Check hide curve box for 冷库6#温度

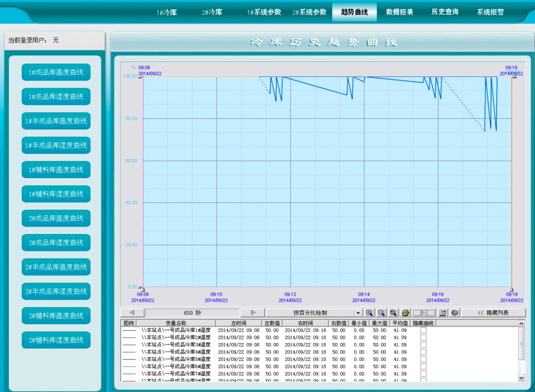pyautogui.click(x=423, y=366)
